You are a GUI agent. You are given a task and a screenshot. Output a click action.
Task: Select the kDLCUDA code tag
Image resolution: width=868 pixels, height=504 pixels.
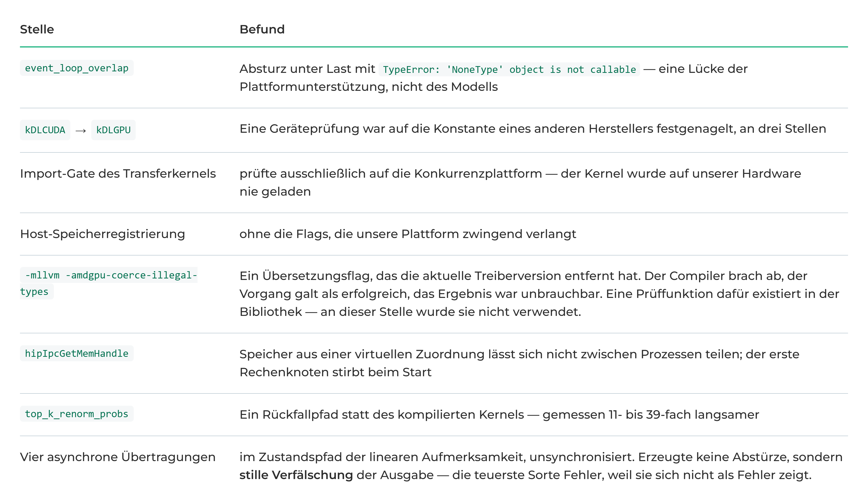pyautogui.click(x=45, y=130)
